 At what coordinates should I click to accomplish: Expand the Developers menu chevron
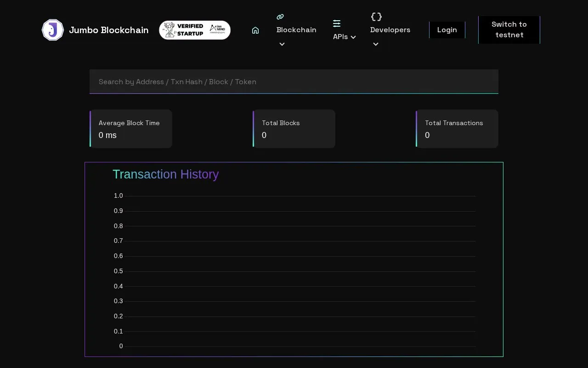[x=376, y=44]
